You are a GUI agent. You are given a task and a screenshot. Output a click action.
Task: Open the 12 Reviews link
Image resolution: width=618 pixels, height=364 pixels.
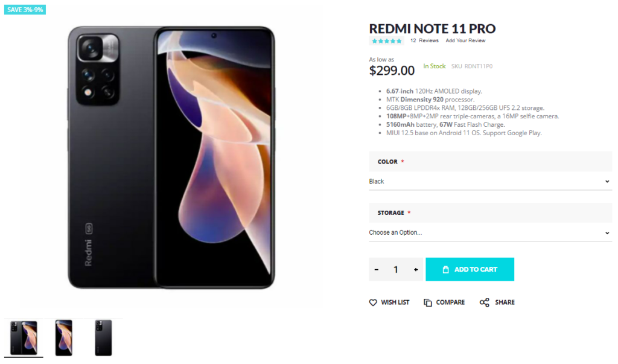pyautogui.click(x=424, y=40)
